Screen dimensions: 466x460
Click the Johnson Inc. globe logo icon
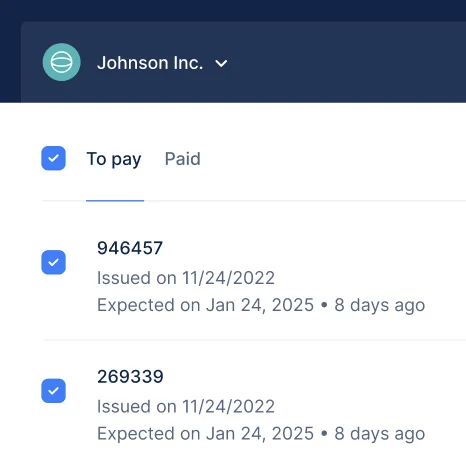point(62,62)
